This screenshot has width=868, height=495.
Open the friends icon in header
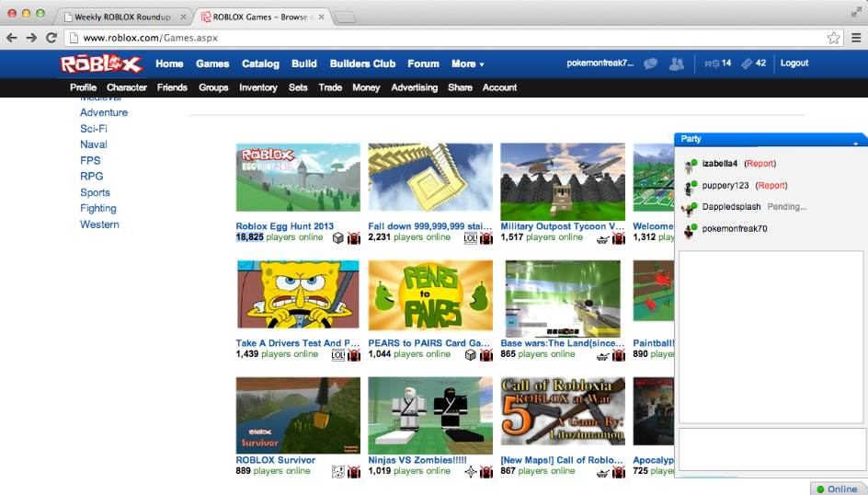(677, 63)
